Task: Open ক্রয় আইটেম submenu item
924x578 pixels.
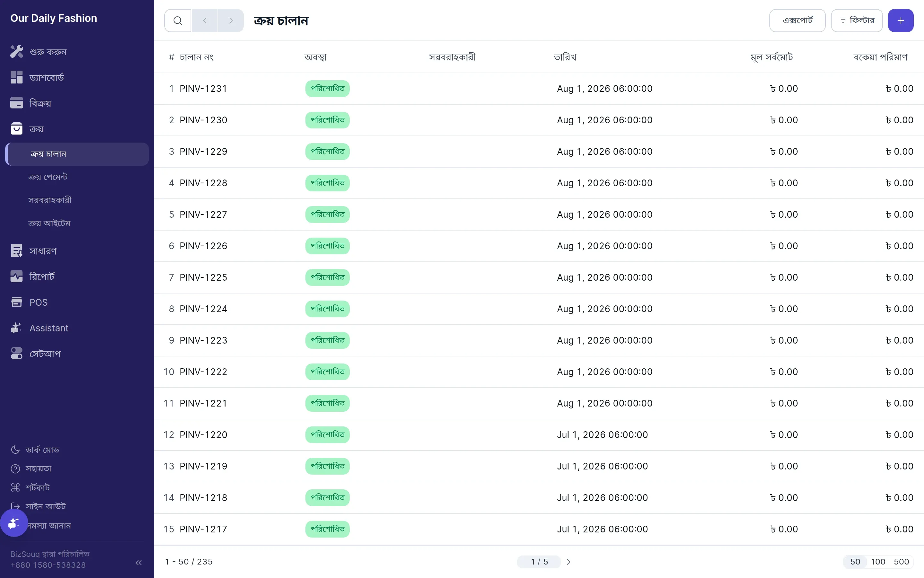Action: [x=49, y=223]
